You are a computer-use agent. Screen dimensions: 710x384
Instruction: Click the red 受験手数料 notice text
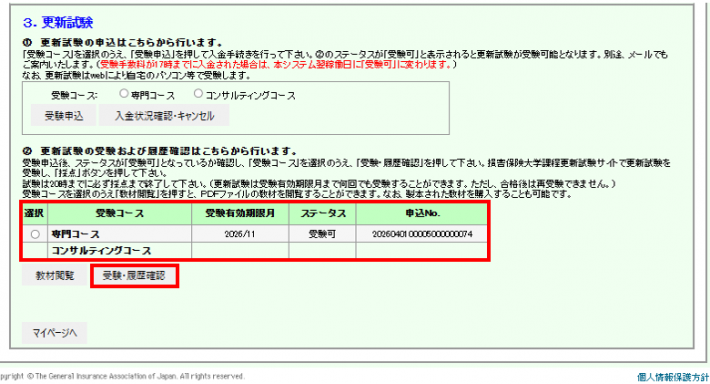pos(275,64)
